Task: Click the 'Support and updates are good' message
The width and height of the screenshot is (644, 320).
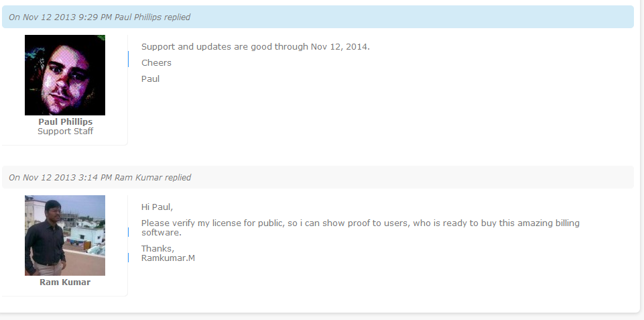Action: 255,46
